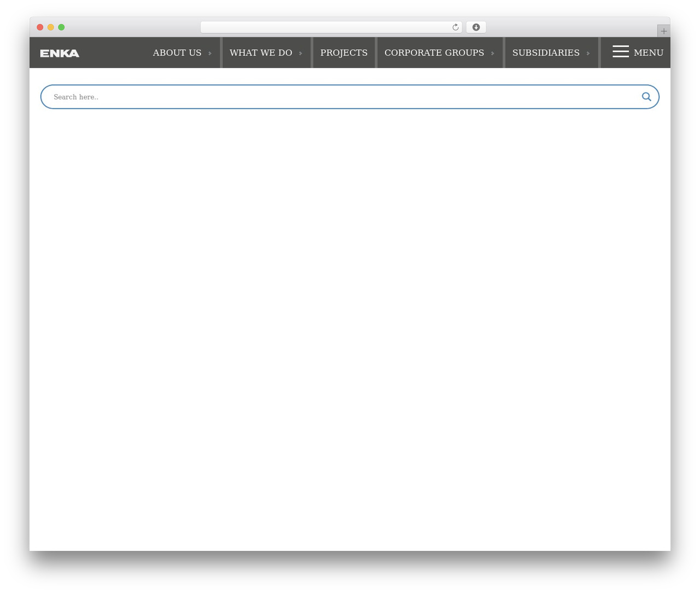The width and height of the screenshot is (700, 593).
Task: Click the ENKA logo
Action: 60,53
